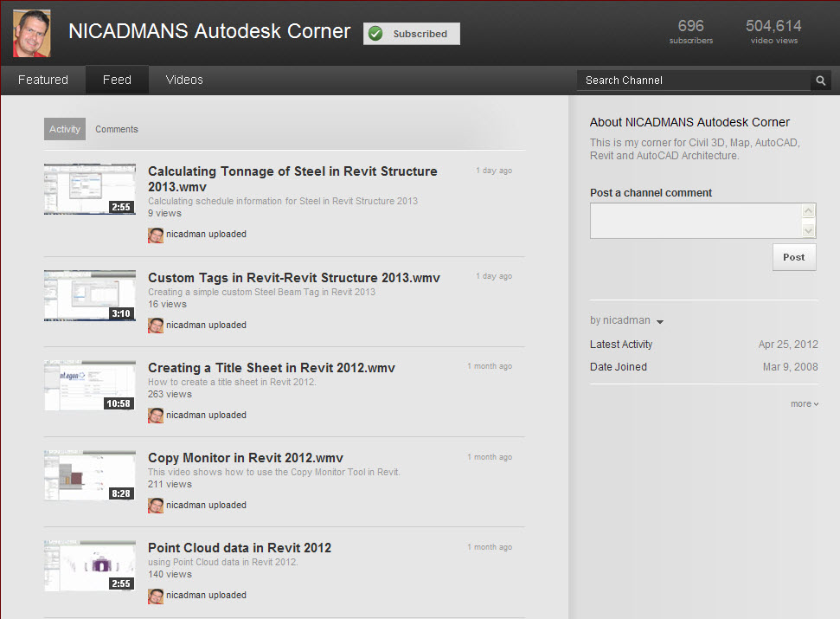The height and width of the screenshot is (619, 840).
Task: Click the comment box scroll-down arrow
Action: [808, 231]
